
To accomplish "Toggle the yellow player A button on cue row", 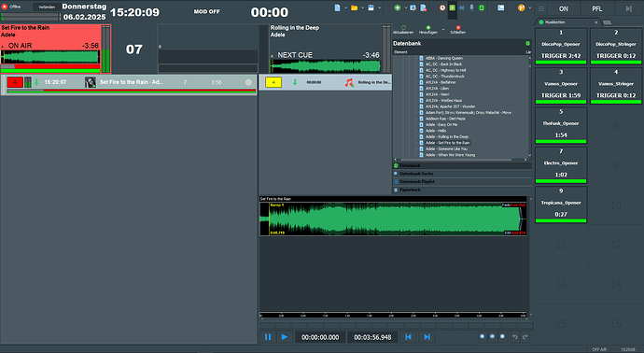I will coord(273,82).
